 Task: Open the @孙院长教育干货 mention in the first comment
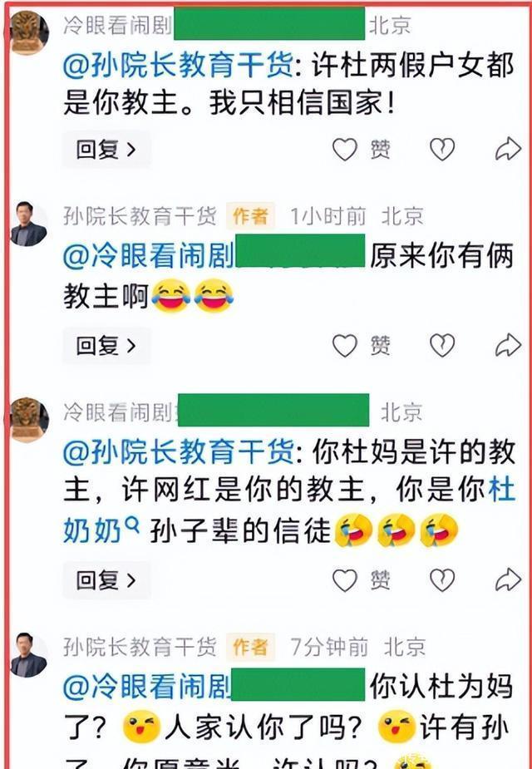pos(179,65)
